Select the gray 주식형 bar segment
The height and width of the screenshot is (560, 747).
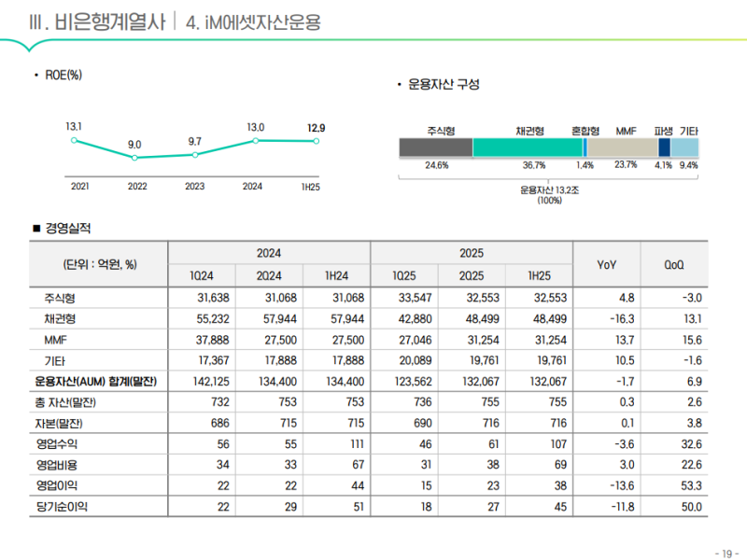[435, 147]
